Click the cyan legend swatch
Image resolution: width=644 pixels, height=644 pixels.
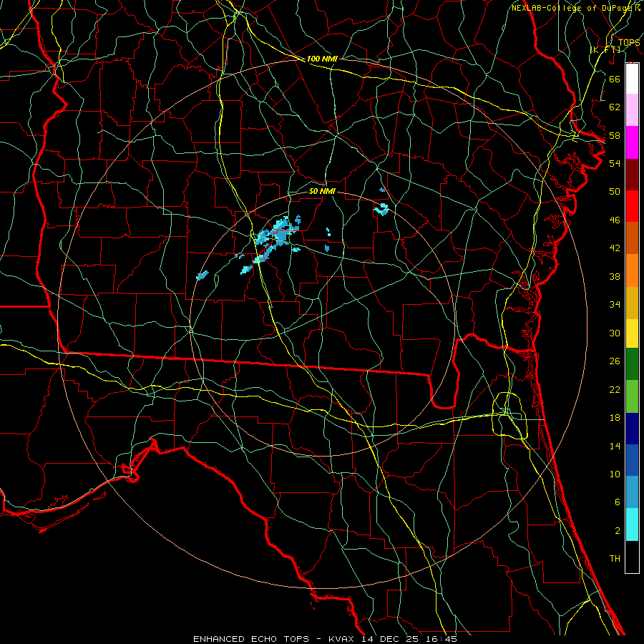pyautogui.click(x=632, y=525)
